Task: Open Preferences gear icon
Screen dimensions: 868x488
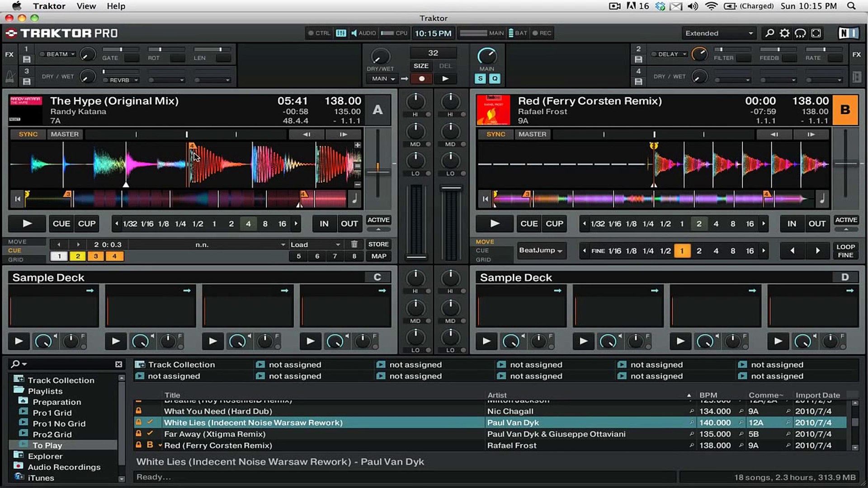Action: click(785, 33)
